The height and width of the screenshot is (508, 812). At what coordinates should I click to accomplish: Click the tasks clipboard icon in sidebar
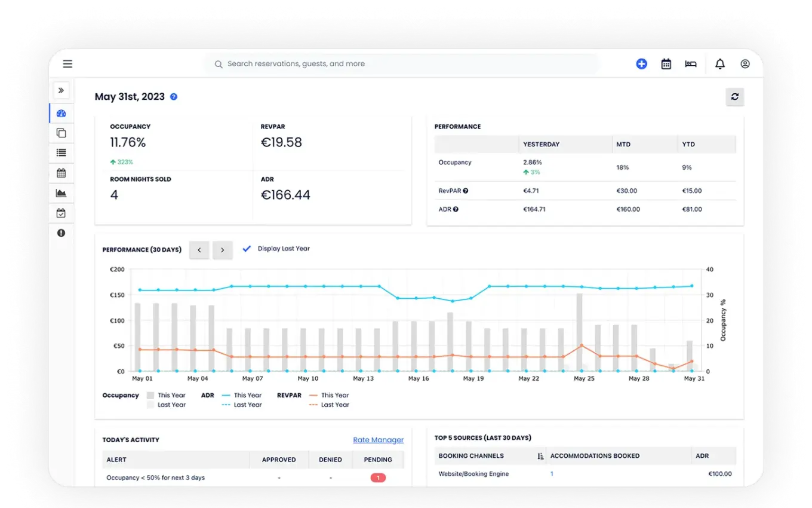click(x=61, y=213)
